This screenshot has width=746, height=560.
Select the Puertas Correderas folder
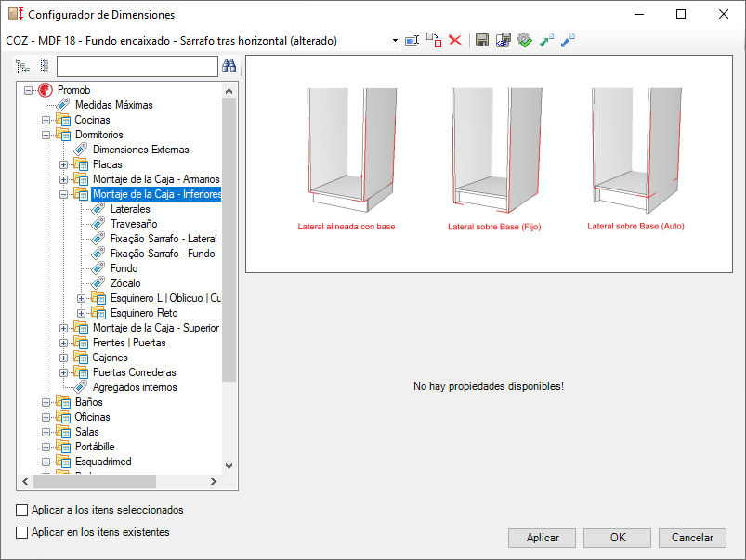[x=135, y=372]
